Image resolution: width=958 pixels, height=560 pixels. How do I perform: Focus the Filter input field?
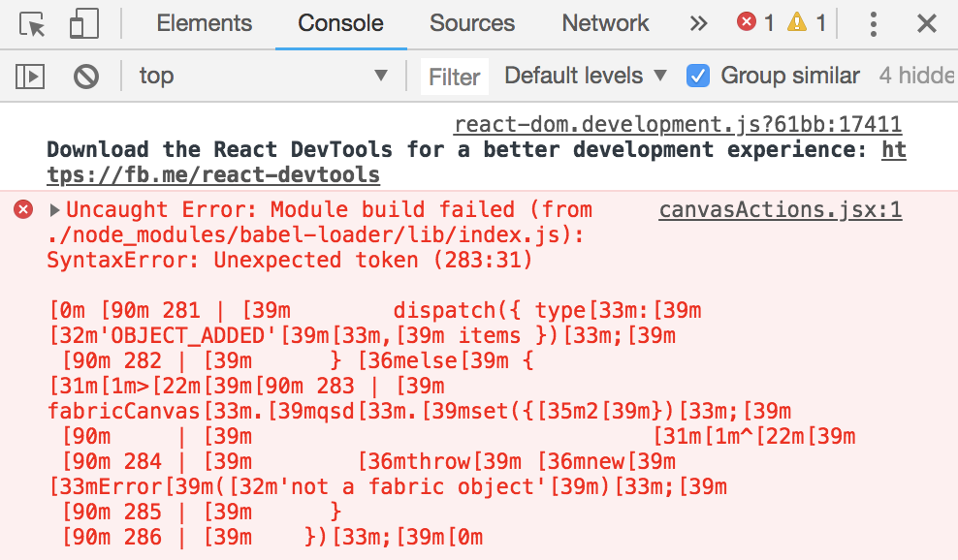pyautogui.click(x=455, y=77)
